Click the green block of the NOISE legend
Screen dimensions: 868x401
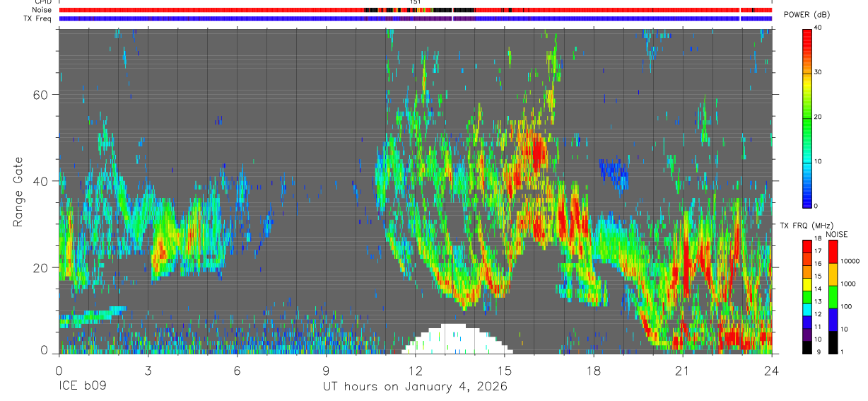(834, 297)
